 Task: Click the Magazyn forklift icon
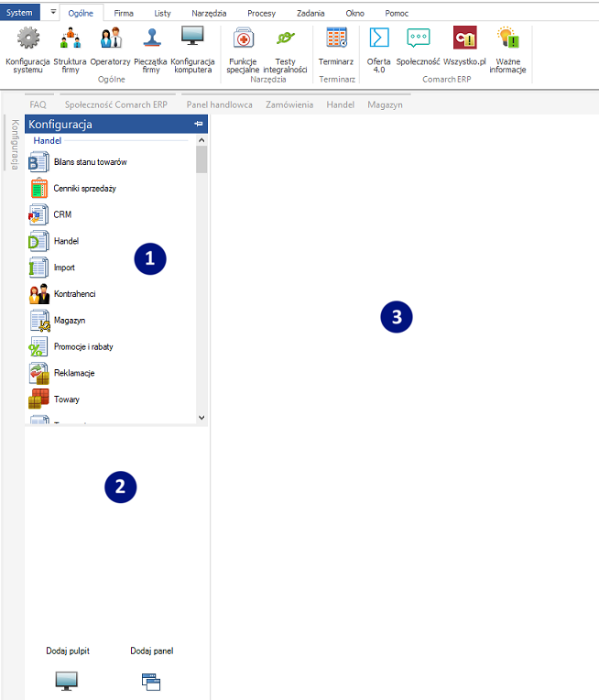click(39, 321)
